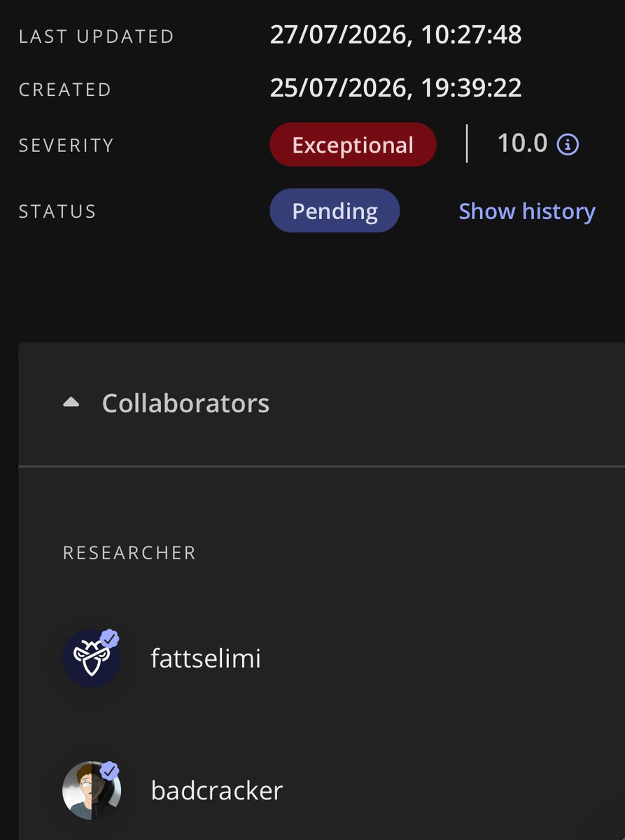The width and height of the screenshot is (625, 840).
Task: Select the 10.0 severity score
Action: [522, 143]
